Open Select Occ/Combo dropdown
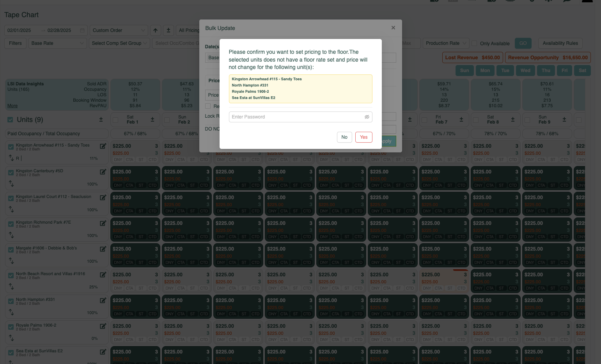601x364 pixels. pos(176,43)
